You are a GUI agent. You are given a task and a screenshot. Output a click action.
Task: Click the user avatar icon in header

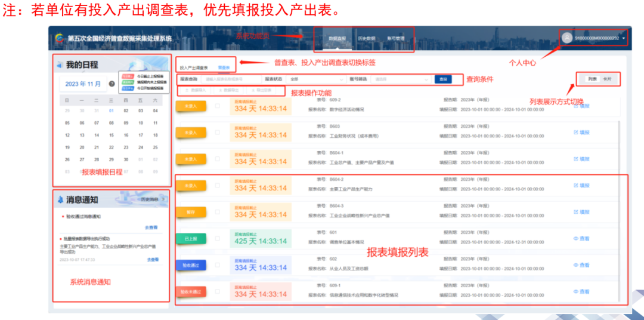[567, 38]
